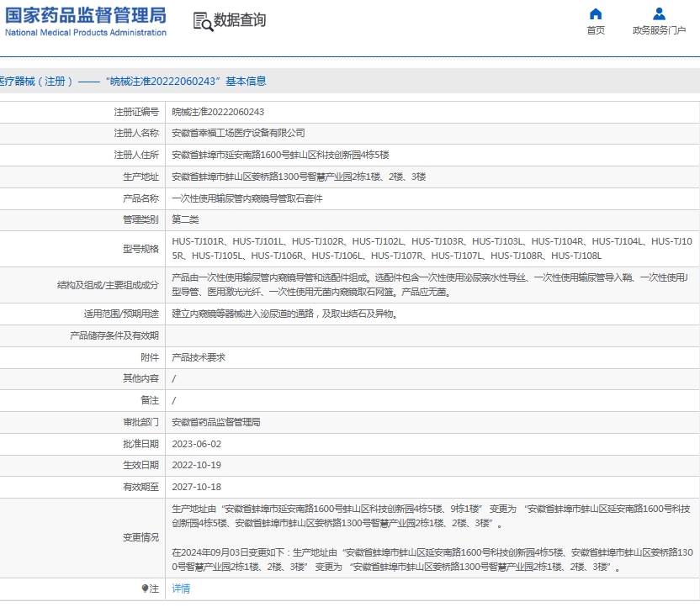The width and height of the screenshot is (700, 607).
Task: Click the 结构及组成/主要组成成分 row label
Action: pyautogui.click(x=108, y=286)
